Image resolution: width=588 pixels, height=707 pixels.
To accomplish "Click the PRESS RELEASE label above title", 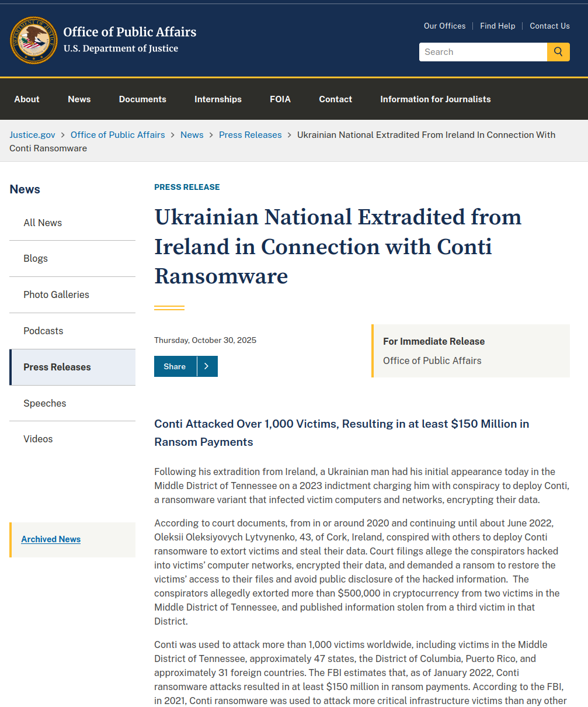I will (187, 187).
